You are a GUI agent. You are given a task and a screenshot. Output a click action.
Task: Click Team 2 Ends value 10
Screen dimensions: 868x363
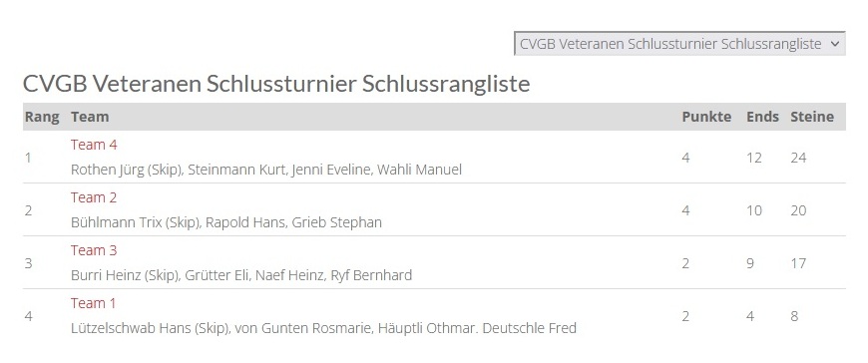coord(754,210)
